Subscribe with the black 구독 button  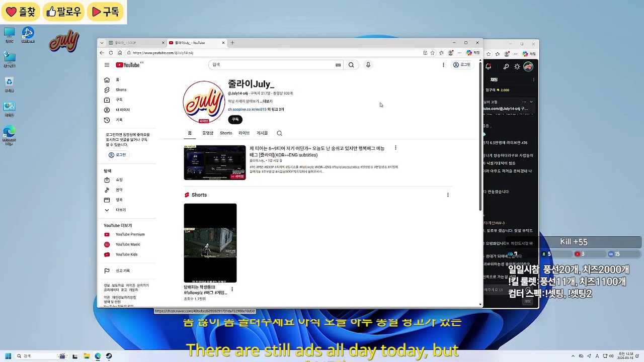point(235,120)
